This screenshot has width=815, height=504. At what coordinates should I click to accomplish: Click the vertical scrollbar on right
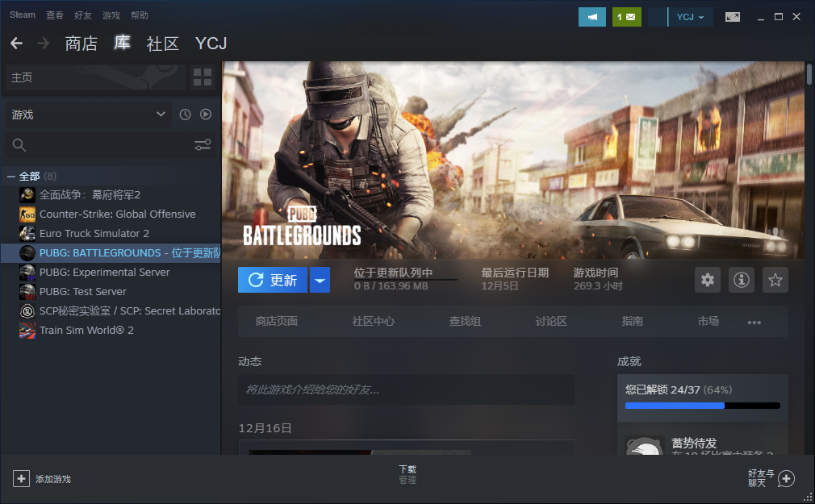pyautogui.click(x=809, y=73)
